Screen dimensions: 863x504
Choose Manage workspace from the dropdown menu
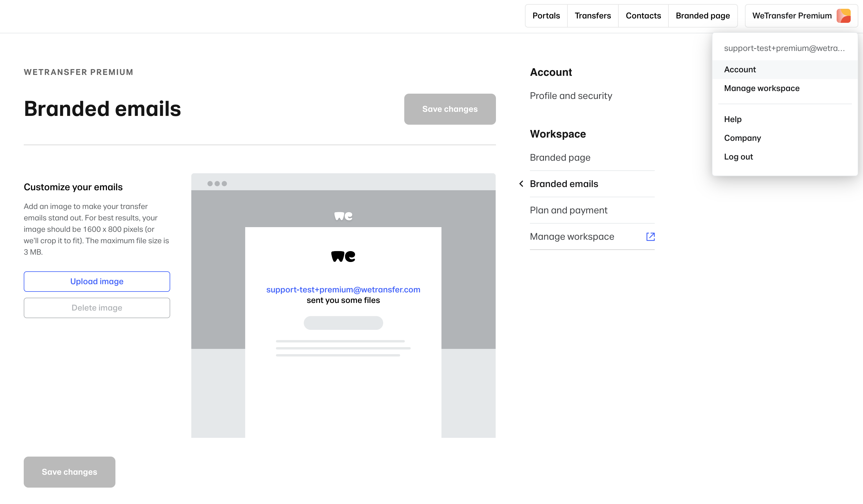click(x=785, y=88)
